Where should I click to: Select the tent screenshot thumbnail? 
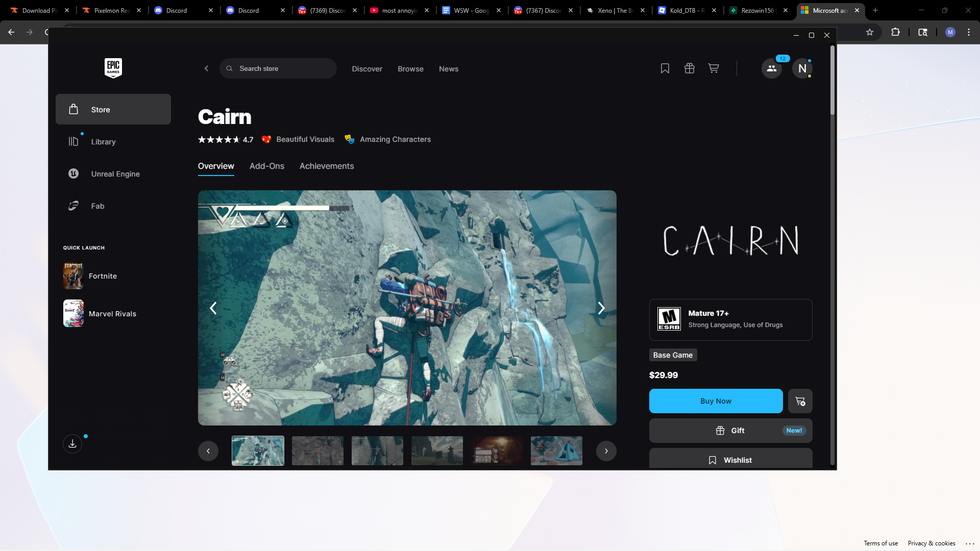(x=556, y=451)
